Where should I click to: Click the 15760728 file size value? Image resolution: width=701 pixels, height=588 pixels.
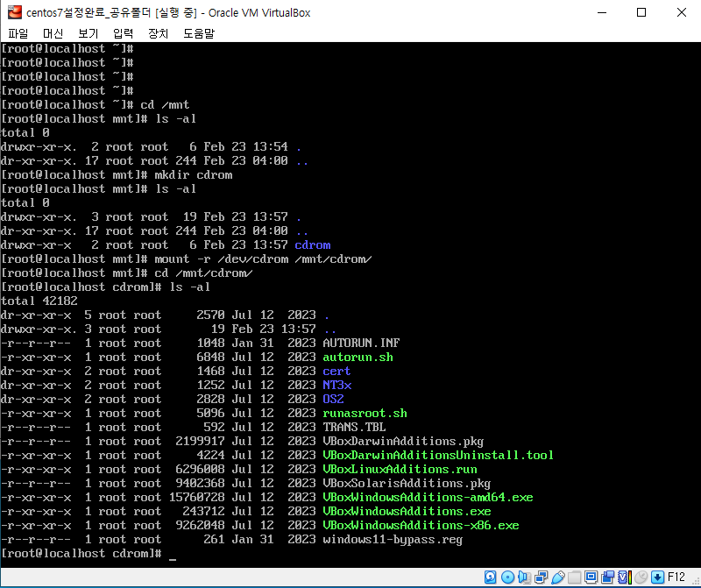[196, 497]
